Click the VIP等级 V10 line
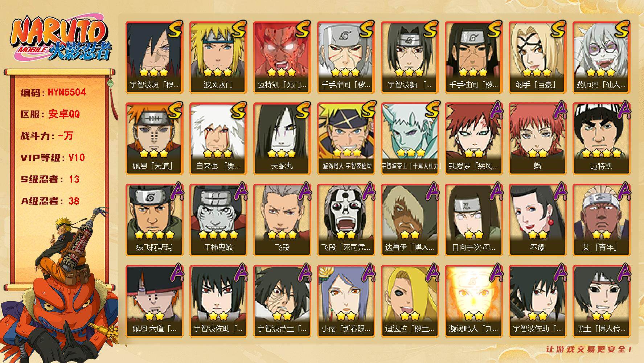The height and width of the screenshot is (363, 644). (x=53, y=158)
